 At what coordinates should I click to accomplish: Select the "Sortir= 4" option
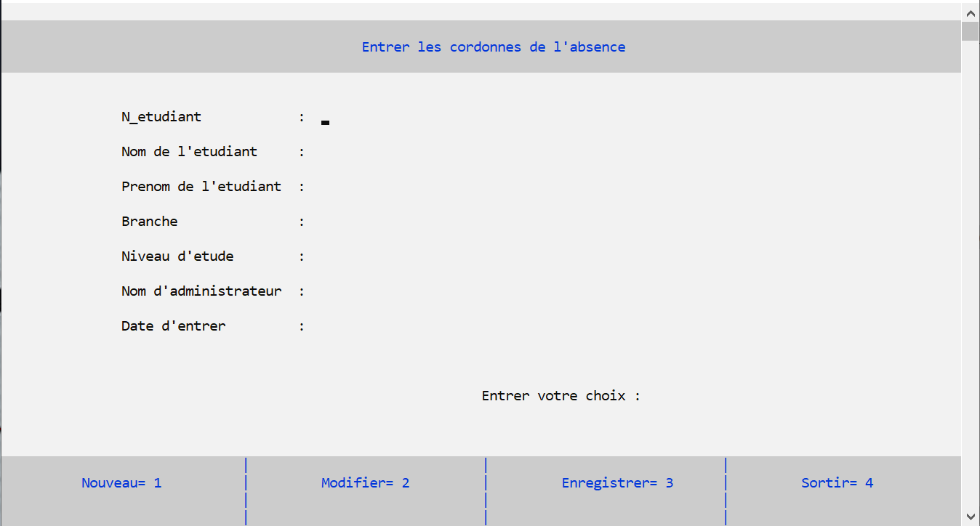tap(838, 483)
